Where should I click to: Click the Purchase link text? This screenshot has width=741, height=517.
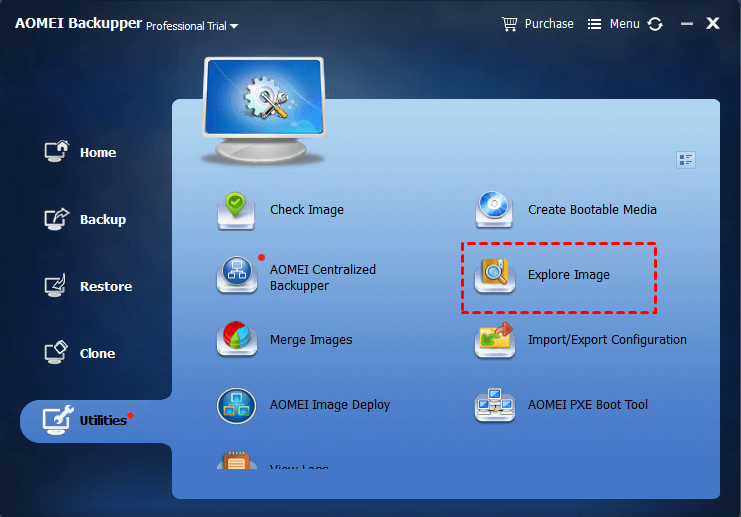click(x=549, y=24)
